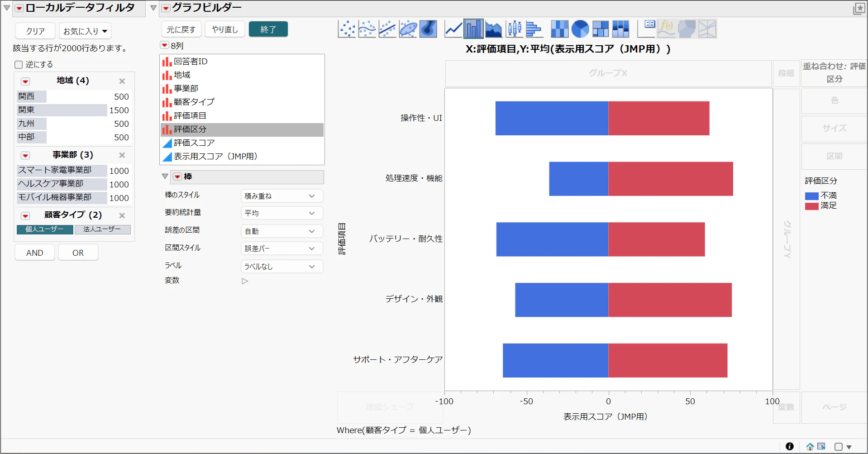Select the Smoother element icon
Image resolution: width=868 pixels, height=454 pixels.
pyautogui.click(x=367, y=29)
